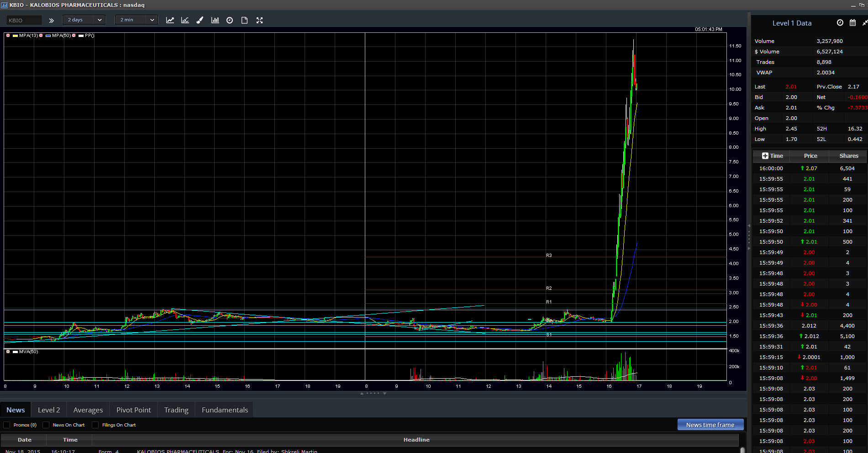Click the News time frame button

pos(710,425)
